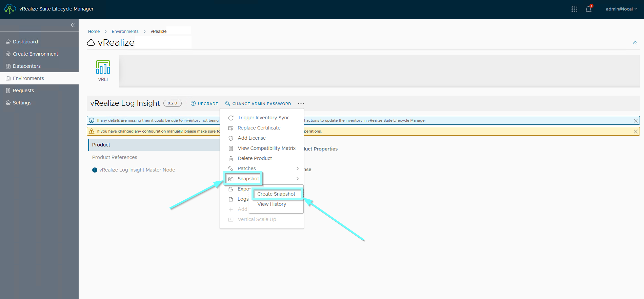Collapse the sidebar with the double-chevron

coord(73,25)
